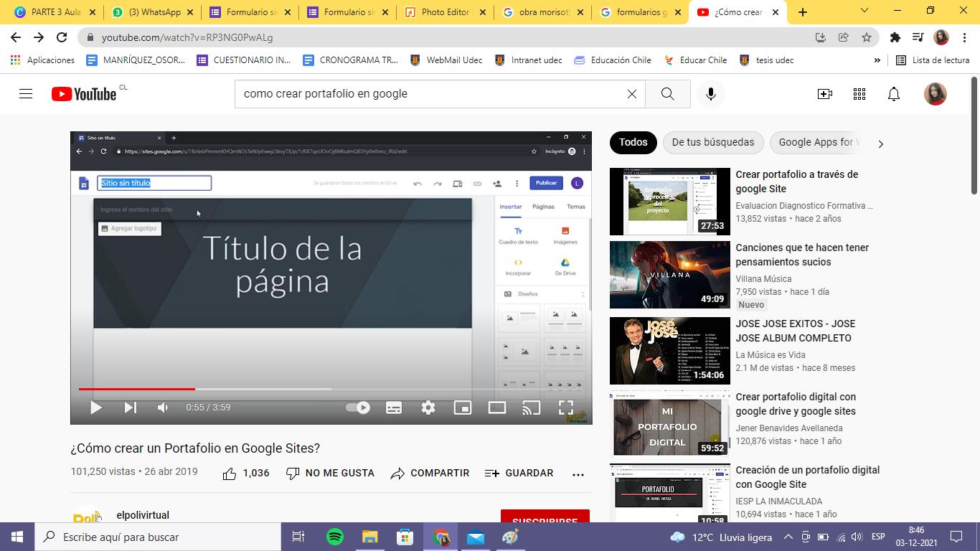Open tab search dropdown arrow
Image resolution: width=980 pixels, height=551 pixels.
pyautogui.click(x=864, y=11)
